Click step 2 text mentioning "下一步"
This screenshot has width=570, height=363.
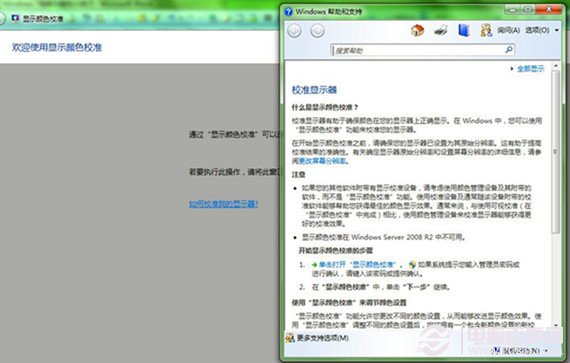381,287
